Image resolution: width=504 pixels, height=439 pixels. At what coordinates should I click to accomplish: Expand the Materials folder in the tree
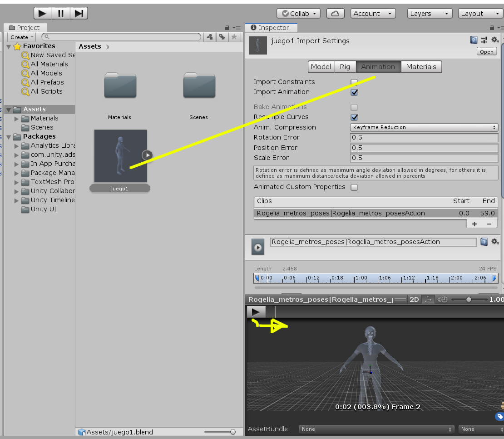click(16, 119)
